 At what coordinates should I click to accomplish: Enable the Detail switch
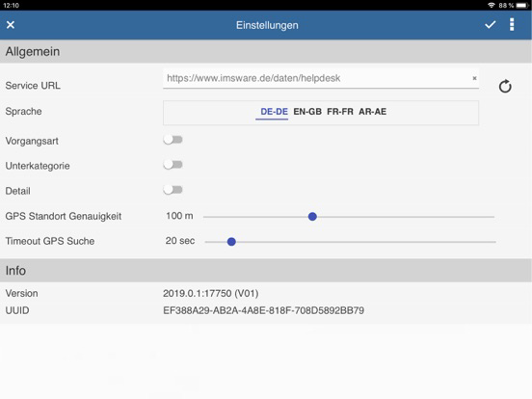click(173, 190)
